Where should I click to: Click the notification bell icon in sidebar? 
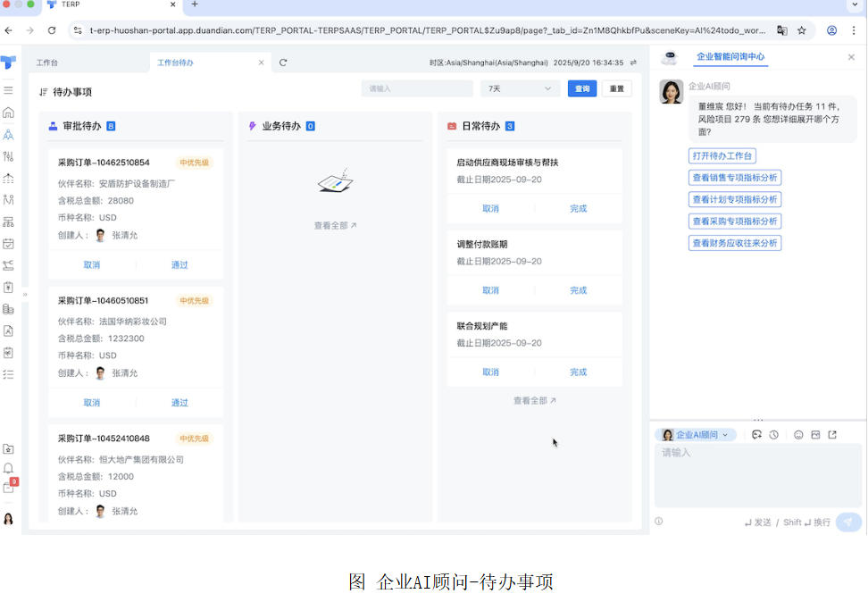tap(8, 468)
